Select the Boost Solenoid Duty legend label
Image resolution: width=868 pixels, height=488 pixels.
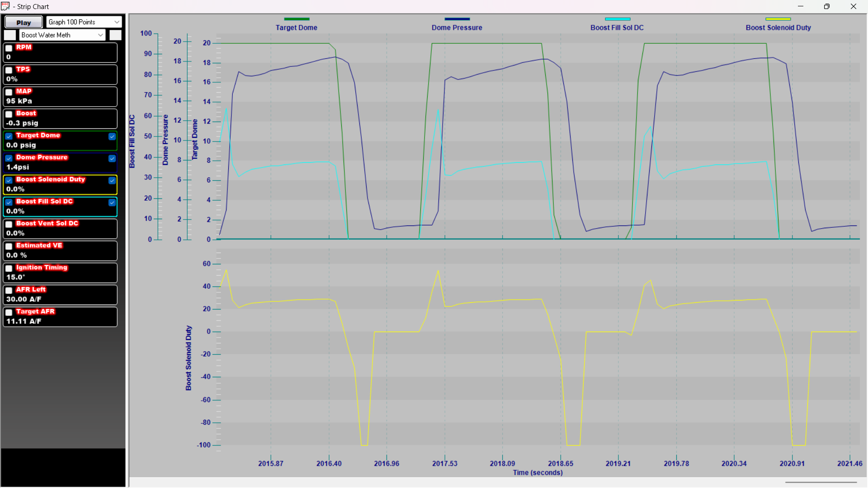coord(778,28)
